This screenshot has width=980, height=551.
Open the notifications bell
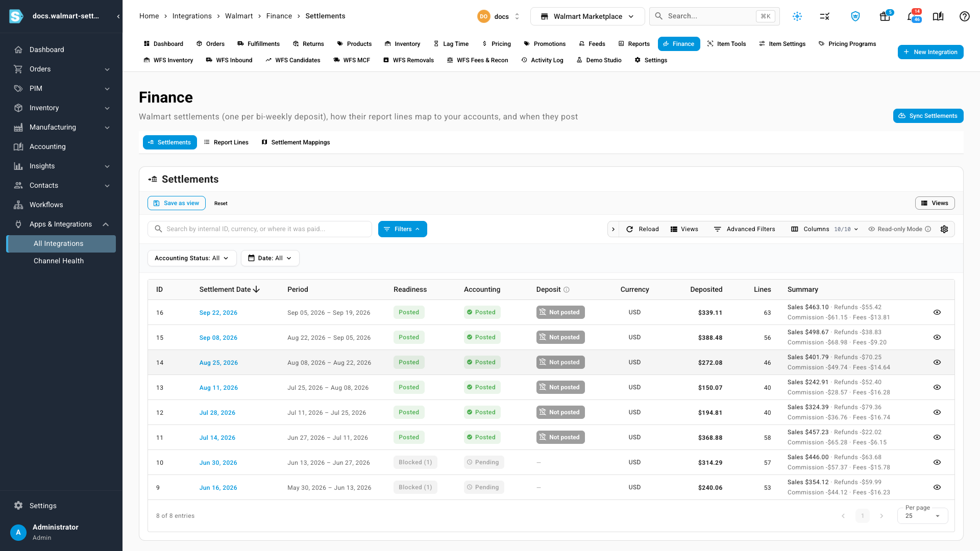point(911,16)
